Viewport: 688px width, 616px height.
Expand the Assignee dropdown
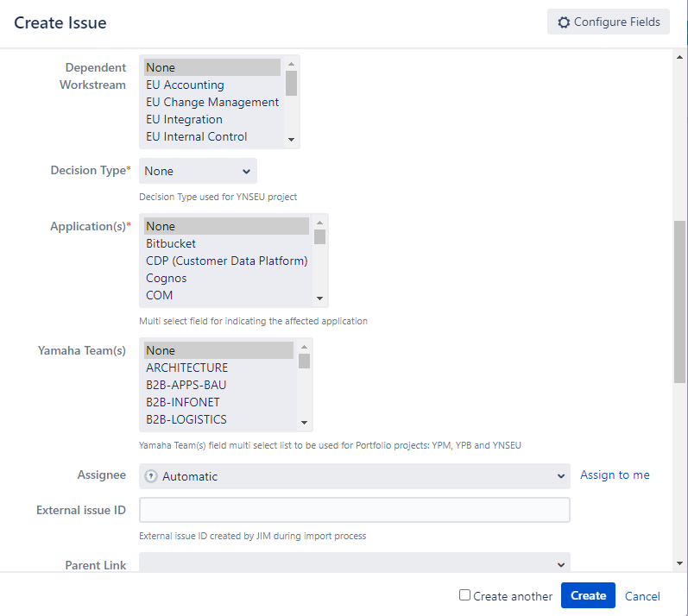355,476
